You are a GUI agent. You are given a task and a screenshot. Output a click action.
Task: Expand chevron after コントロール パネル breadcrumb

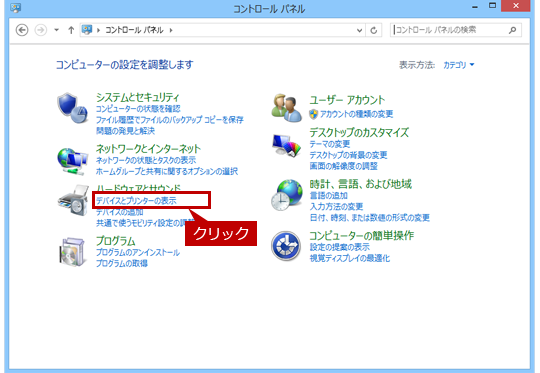point(171,30)
